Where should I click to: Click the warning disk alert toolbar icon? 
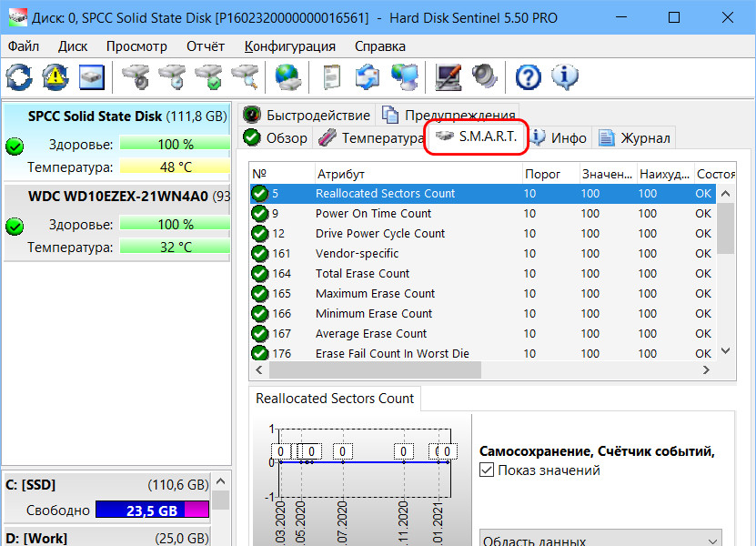click(x=55, y=76)
